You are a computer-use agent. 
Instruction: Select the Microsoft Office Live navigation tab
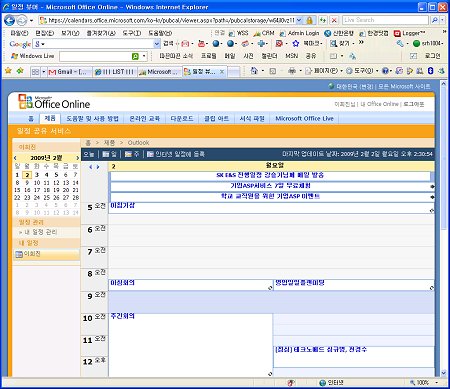tap(304, 119)
